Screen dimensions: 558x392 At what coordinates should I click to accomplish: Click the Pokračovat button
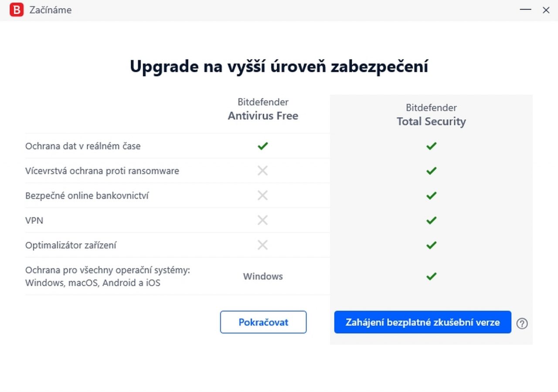click(x=263, y=322)
